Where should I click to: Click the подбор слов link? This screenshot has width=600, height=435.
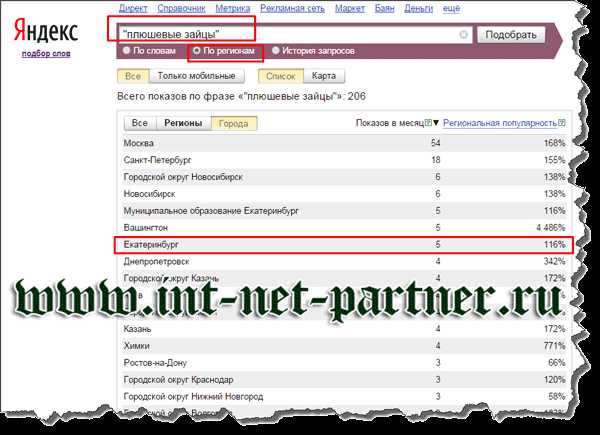click(x=46, y=54)
